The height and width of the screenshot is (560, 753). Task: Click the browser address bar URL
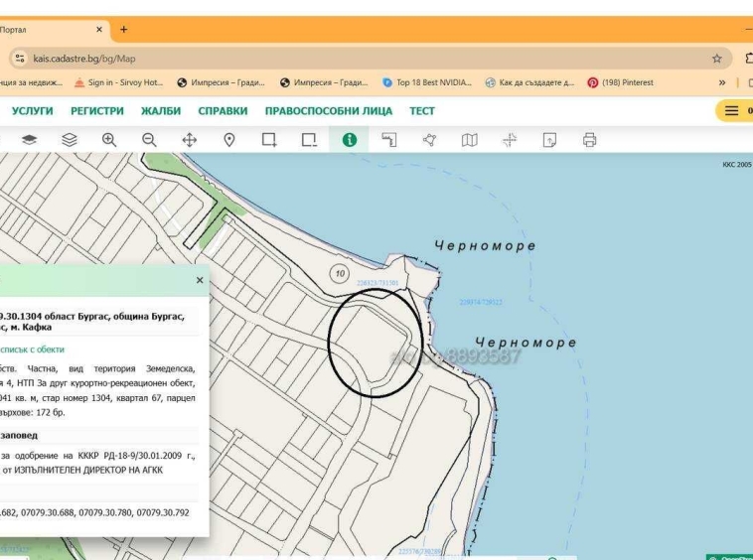pyautogui.click(x=84, y=59)
